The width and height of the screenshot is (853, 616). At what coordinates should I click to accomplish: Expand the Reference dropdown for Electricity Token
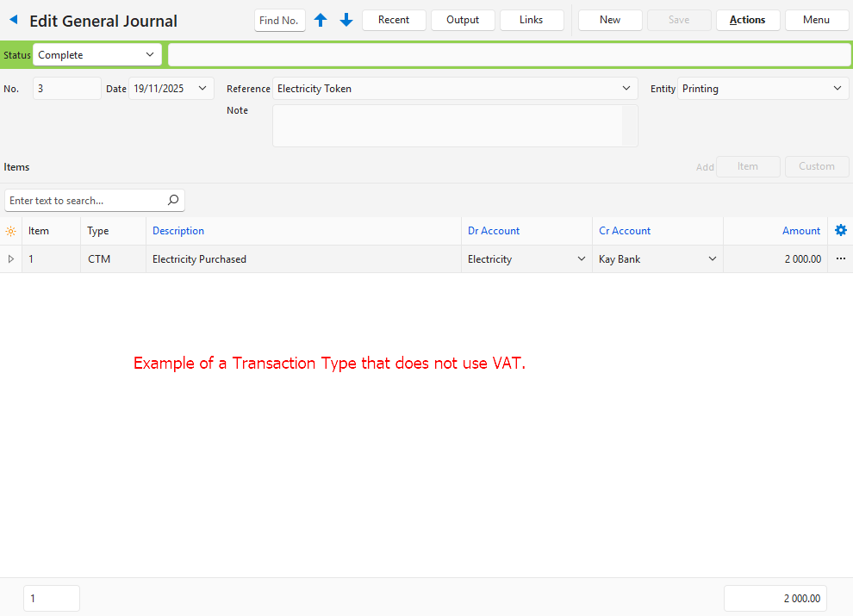[626, 88]
